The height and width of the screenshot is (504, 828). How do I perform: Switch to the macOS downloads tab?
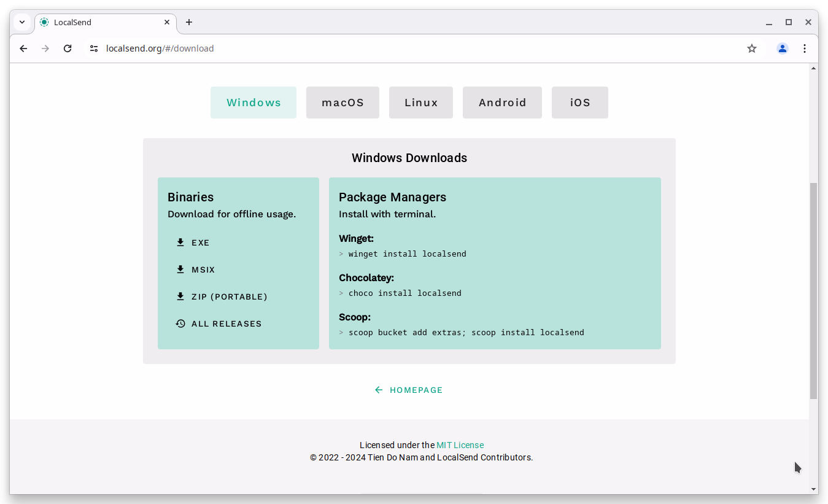coord(342,102)
